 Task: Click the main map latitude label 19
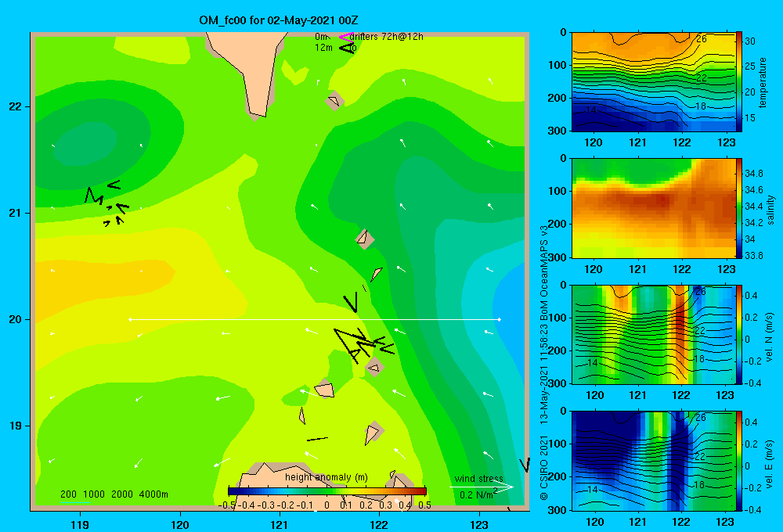[16, 426]
